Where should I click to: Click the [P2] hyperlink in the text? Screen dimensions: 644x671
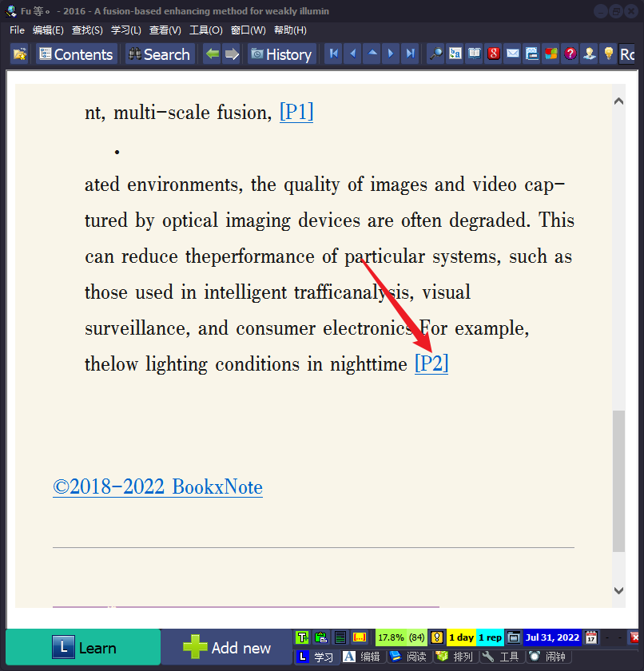(x=431, y=363)
